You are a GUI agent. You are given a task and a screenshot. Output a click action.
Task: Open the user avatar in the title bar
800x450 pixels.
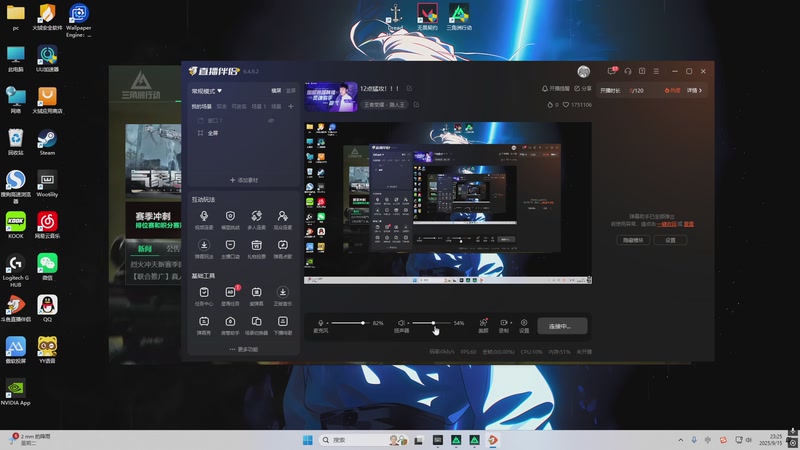[584, 71]
